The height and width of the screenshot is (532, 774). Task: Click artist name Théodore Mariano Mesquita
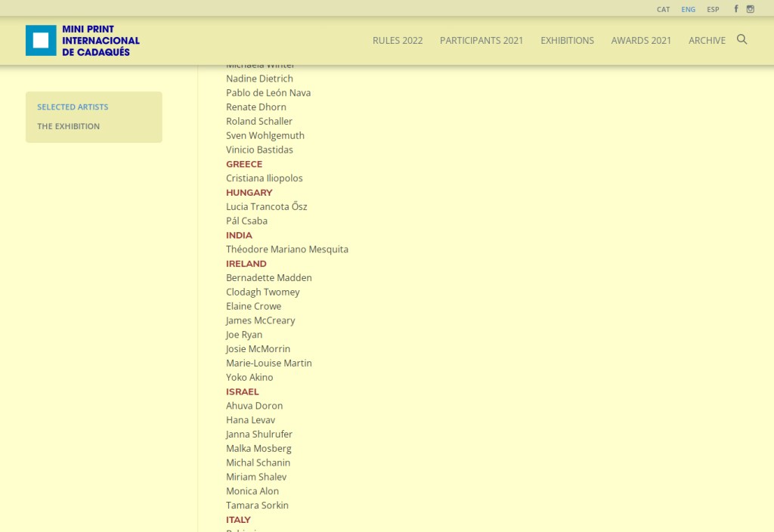[x=286, y=249]
